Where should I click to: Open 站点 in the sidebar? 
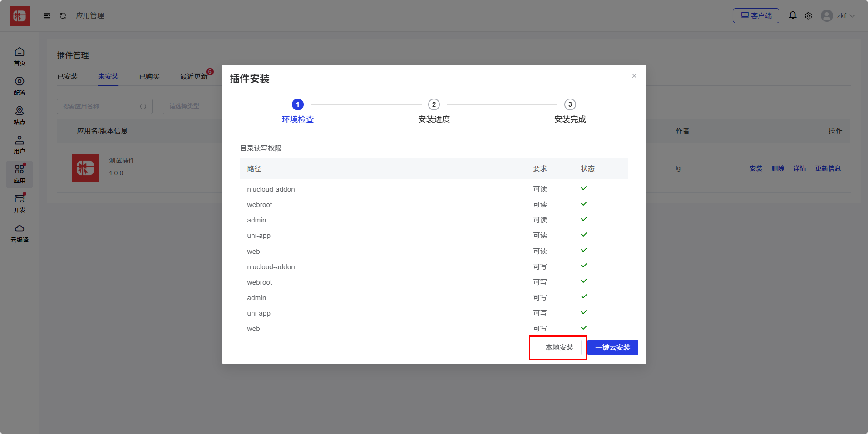click(20, 116)
